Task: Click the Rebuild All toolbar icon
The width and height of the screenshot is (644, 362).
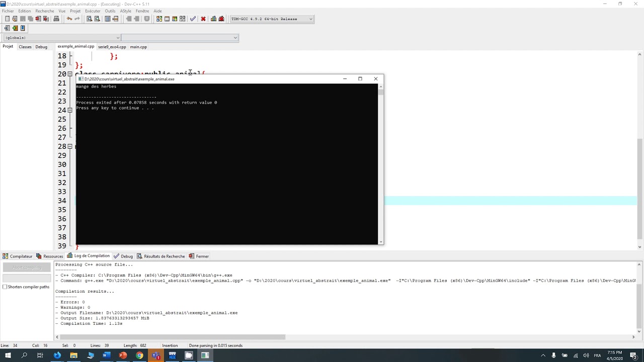Action: 182,19
